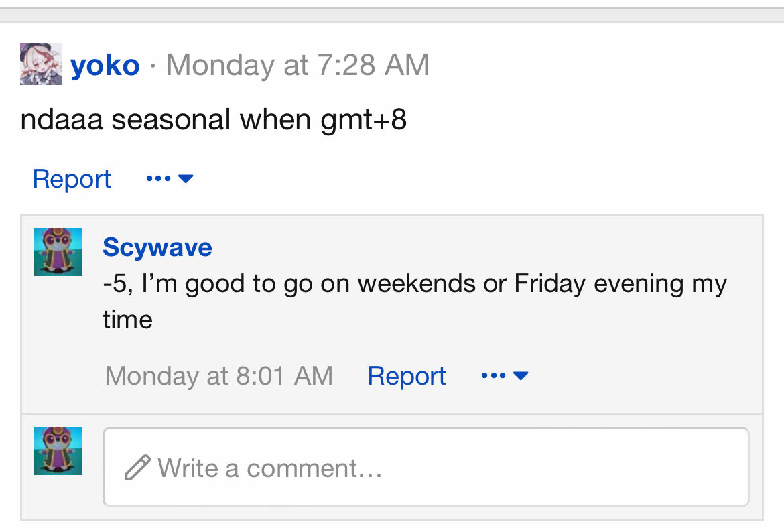Click the Monday at 8:01 AM timestamp
The width and height of the screenshot is (784, 532).
[x=219, y=376]
